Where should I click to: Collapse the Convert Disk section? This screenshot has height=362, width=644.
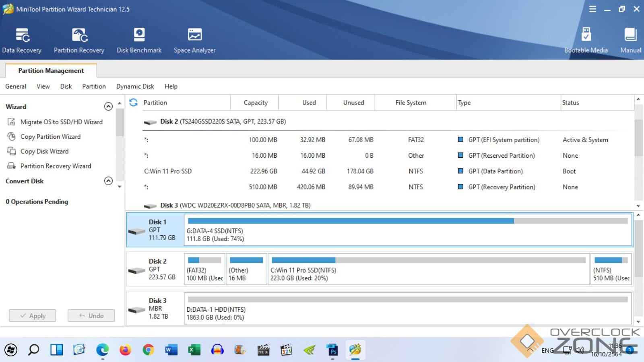click(x=108, y=181)
